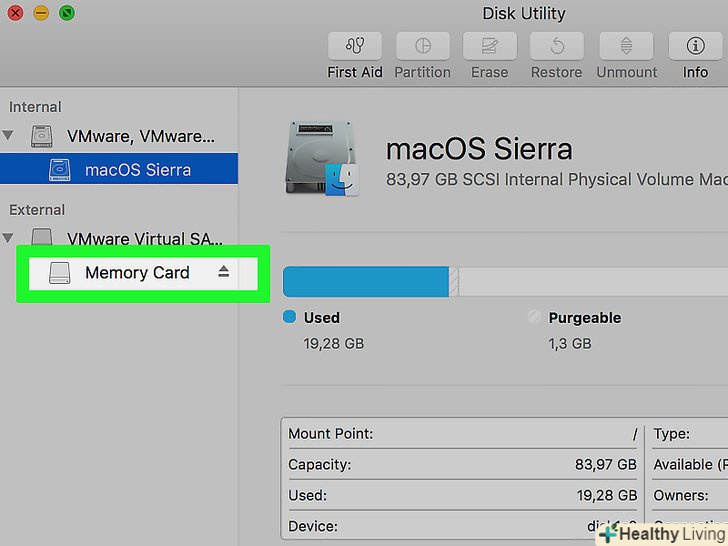The image size is (728, 546).
Task: Click the large macOS Sierra disk icon
Action: pyautogui.click(x=319, y=160)
